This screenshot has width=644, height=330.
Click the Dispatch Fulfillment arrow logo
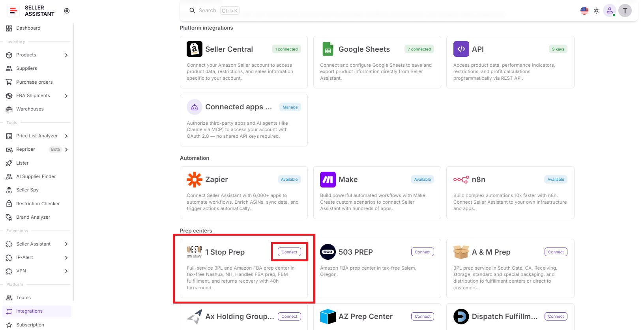(461, 317)
